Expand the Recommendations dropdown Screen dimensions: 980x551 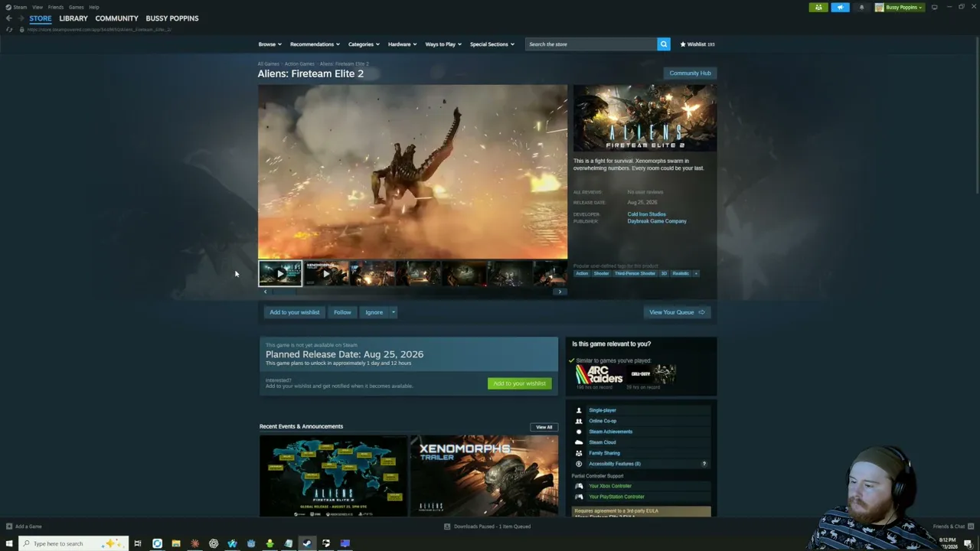[315, 44]
